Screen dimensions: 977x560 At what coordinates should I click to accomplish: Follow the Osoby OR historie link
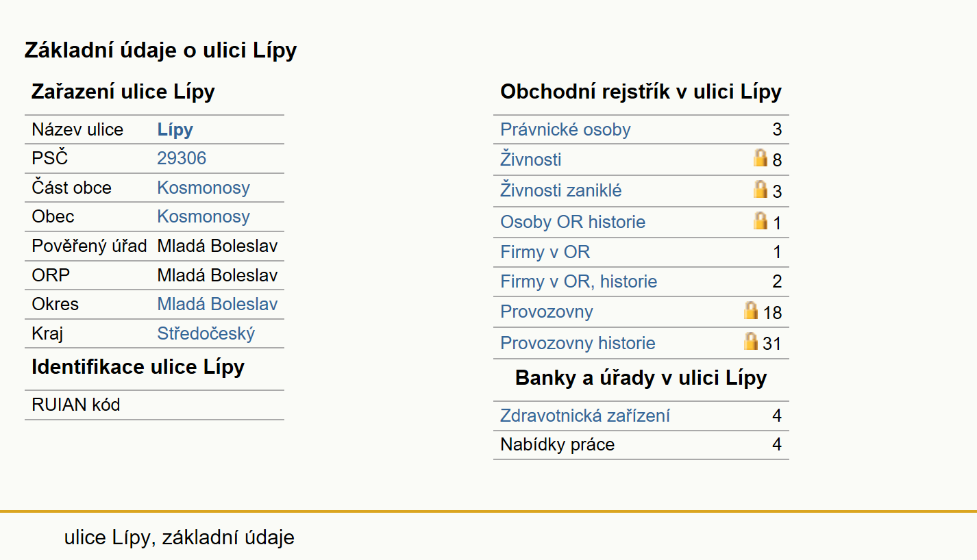pyautogui.click(x=573, y=222)
